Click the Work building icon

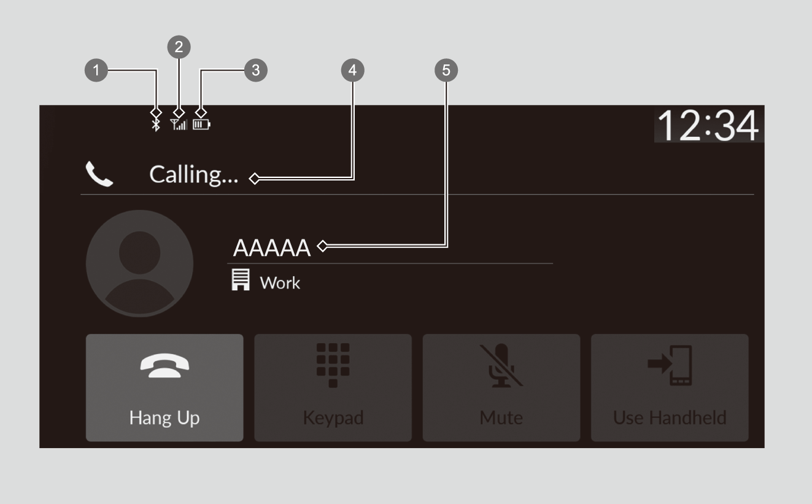(241, 281)
